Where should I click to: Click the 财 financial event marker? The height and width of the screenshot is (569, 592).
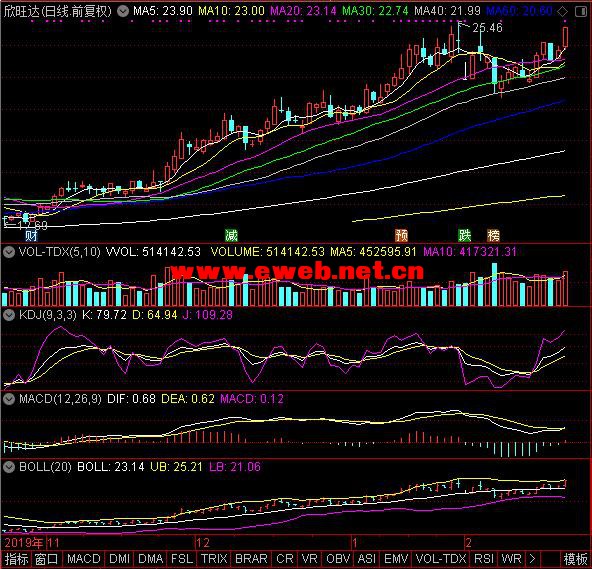pyautogui.click(x=31, y=236)
